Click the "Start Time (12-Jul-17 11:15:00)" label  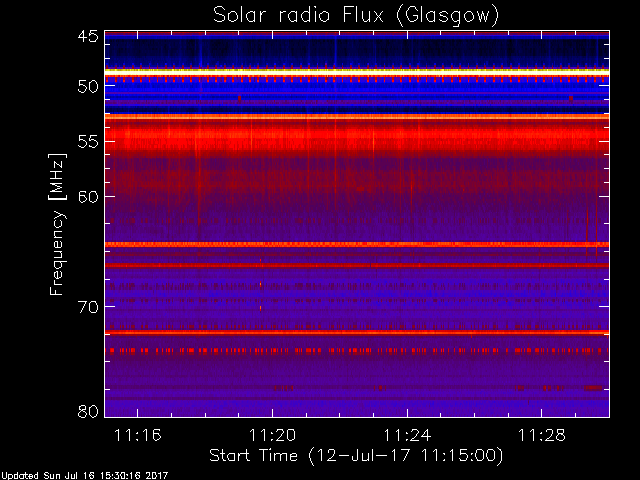356,456
